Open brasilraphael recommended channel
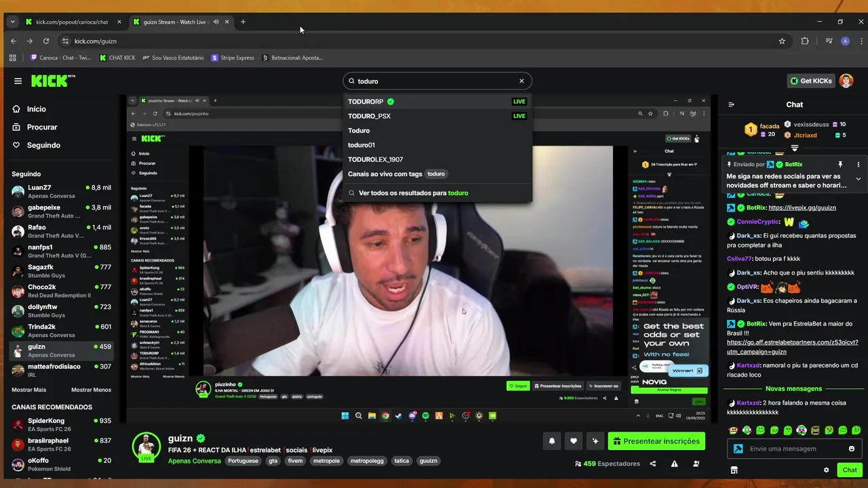The width and height of the screenshot is (868, 488). point(61,445)
